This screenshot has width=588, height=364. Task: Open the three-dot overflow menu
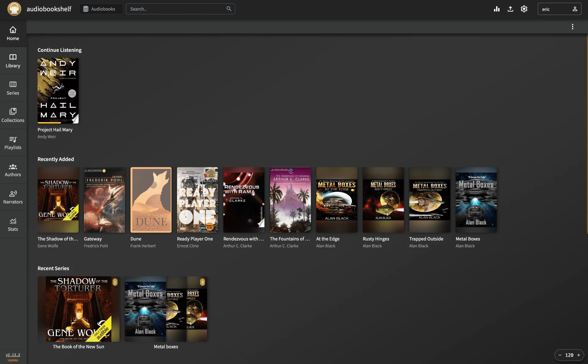pos(573,27)
